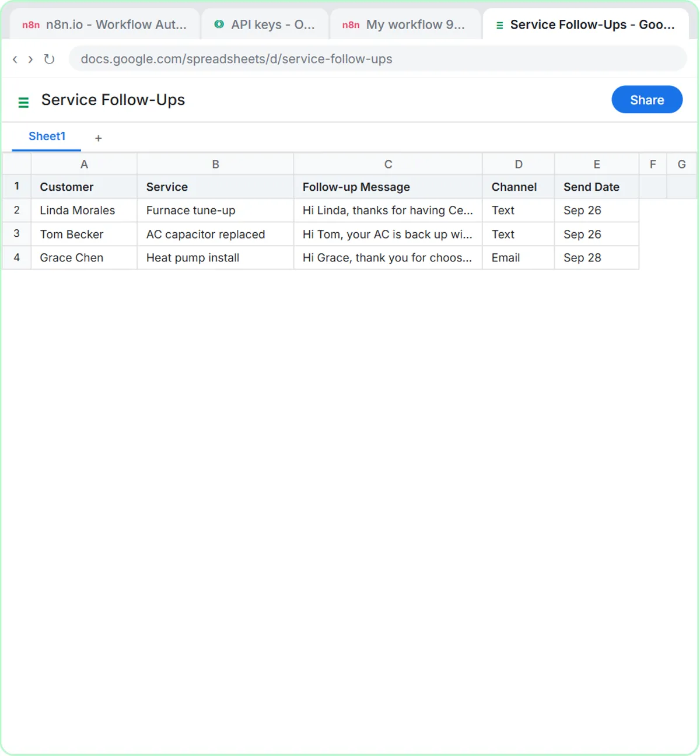The image size is (700, 756).
Task: Select row 2 header number
Action: click(x=17, y=210)
